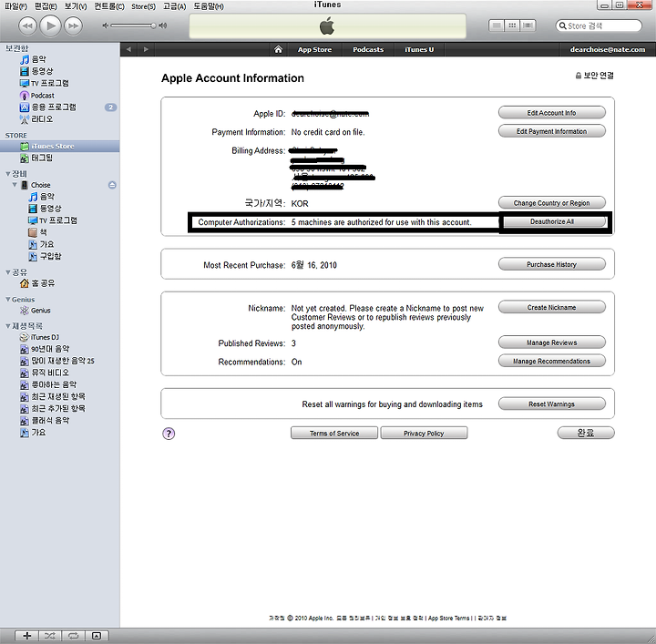Open the iTunes Store home icon
The width and height of the screenshot is (656, 644).
coord(278,49)
